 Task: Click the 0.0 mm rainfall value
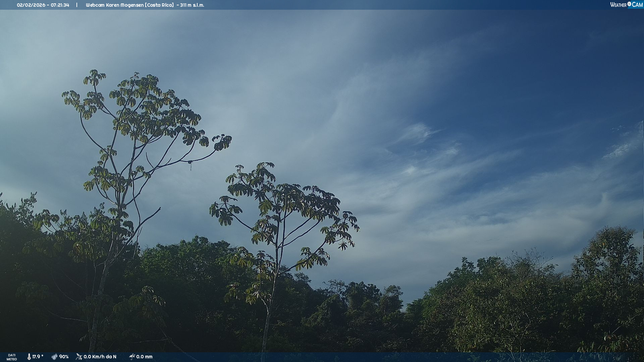tap(144, 357)
